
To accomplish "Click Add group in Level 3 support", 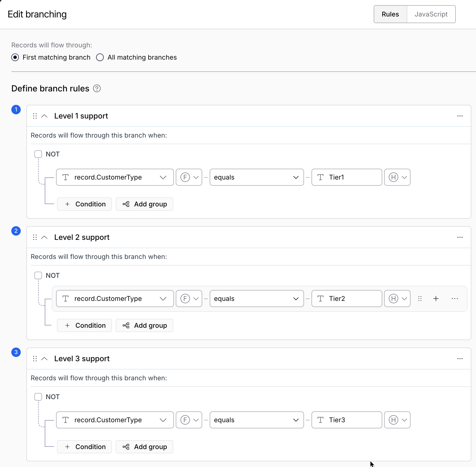I will pyautogui.click(x=144, y=447).
